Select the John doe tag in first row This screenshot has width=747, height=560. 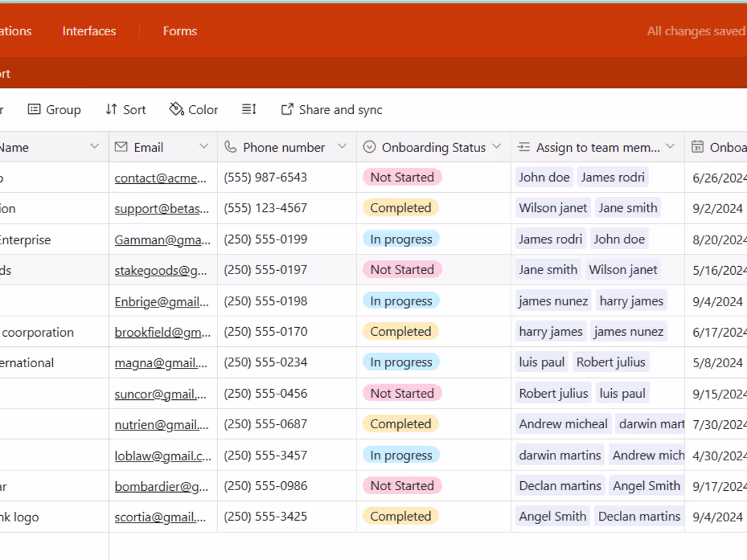point(544,178)
